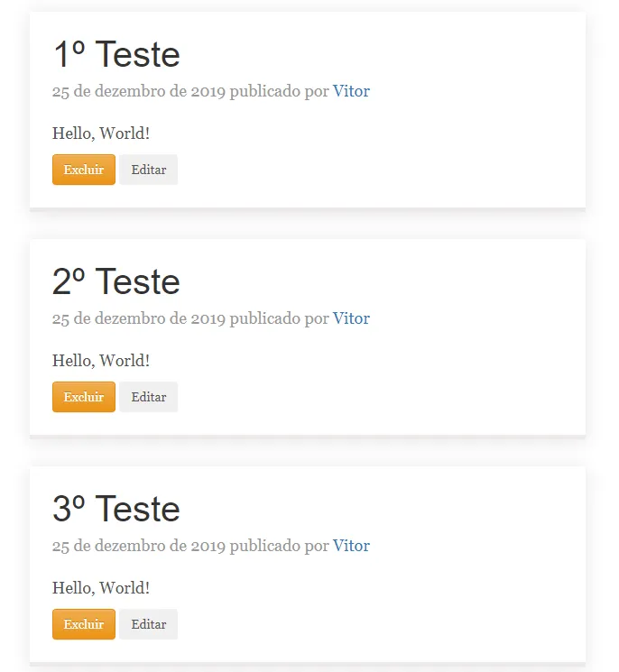Hit Excluir on the 3º Teste post
This screenshot has width=619, height=672.
pyautogui.click(x=84, y=624)
